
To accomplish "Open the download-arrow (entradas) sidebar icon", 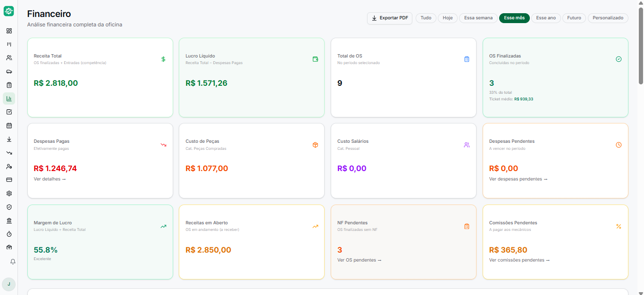I will 9,139.
